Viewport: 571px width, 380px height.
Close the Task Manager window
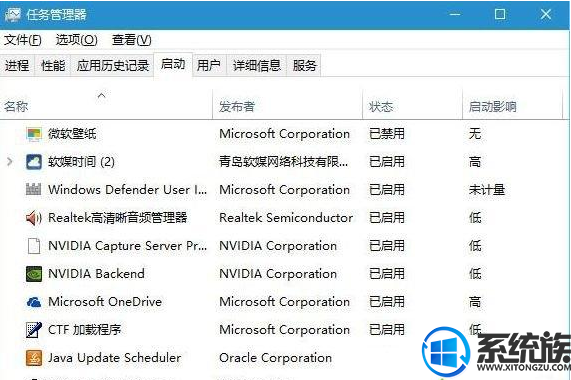tap(546, 15)
